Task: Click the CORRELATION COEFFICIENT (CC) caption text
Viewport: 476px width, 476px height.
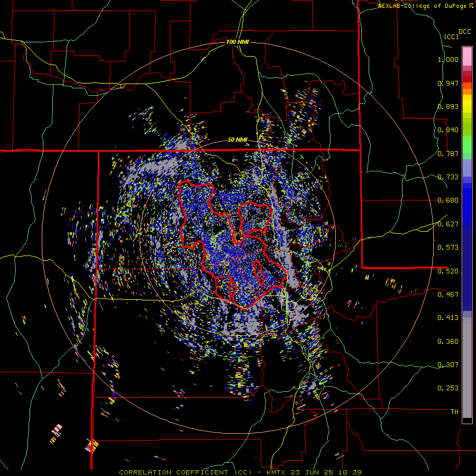Action: point(185,472)
